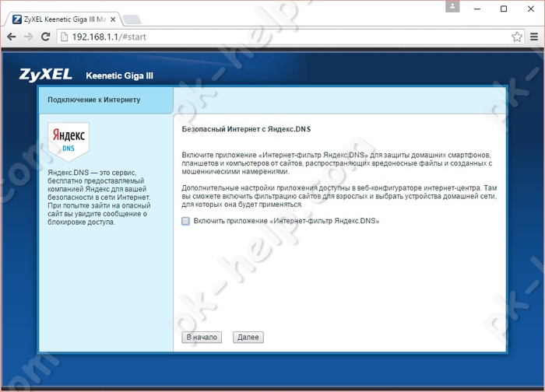This screenshot has height=392, width=545.
Task: Open Подключение к Интернету section
Action: point(106,100)
